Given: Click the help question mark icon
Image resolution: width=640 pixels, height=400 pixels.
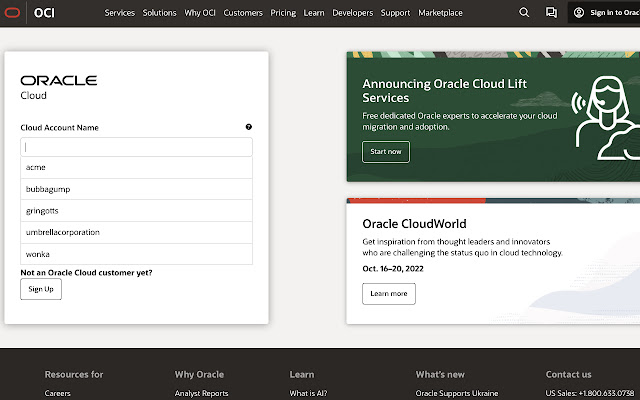Looking at the screenshot, I should pos(249,127).
